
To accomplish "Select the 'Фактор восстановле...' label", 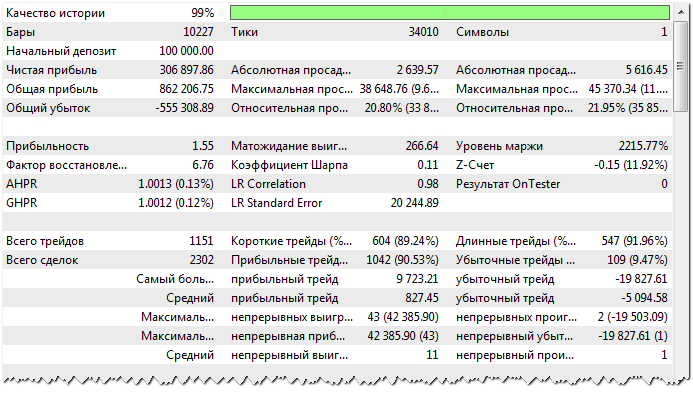I will coord(66,165).
